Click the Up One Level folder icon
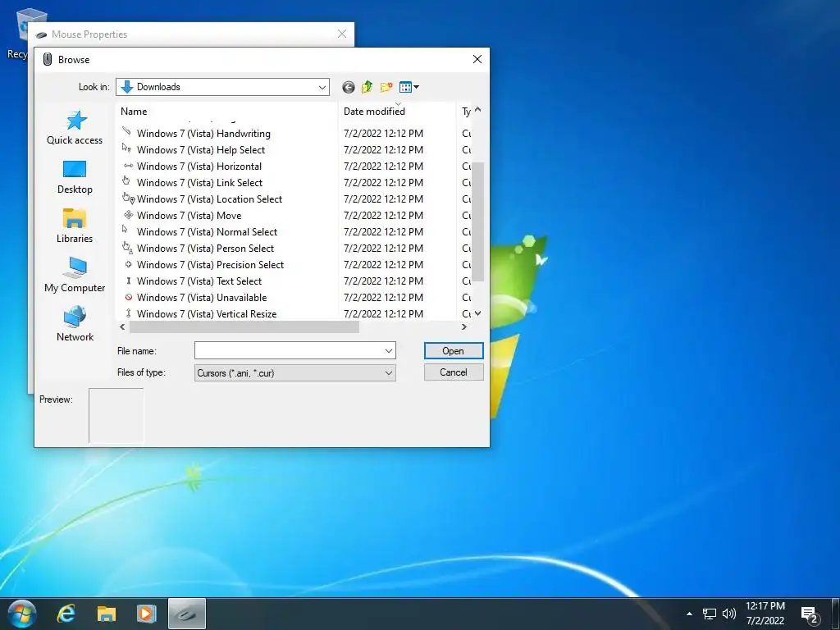Viewport: 840px width, 630px height. coord(367,87)
